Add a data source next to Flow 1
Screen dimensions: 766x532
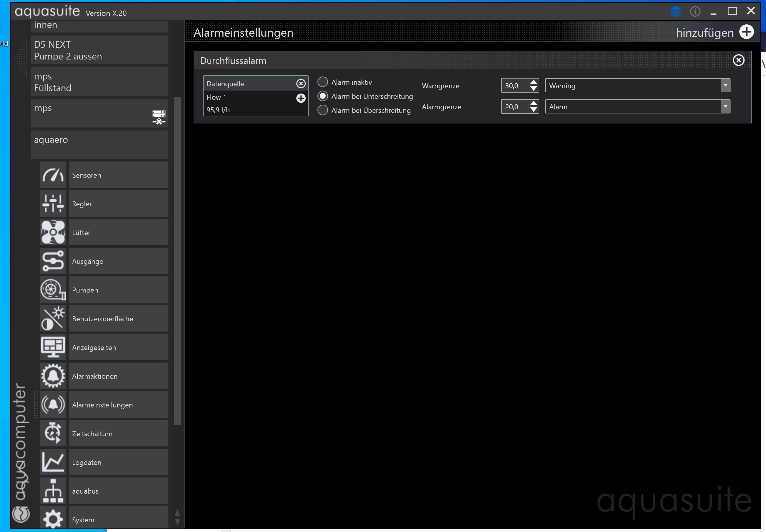click(301, 98)
